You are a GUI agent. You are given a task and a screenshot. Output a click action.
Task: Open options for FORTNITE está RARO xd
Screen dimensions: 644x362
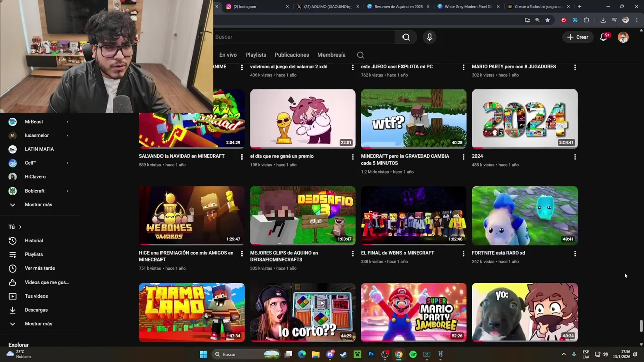tap(575, 254)
